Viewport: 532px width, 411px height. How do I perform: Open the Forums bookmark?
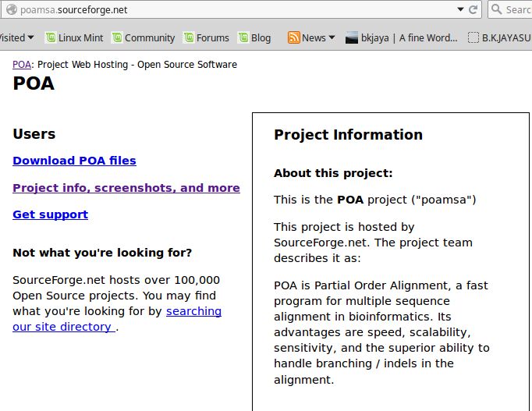coord(206,37)
